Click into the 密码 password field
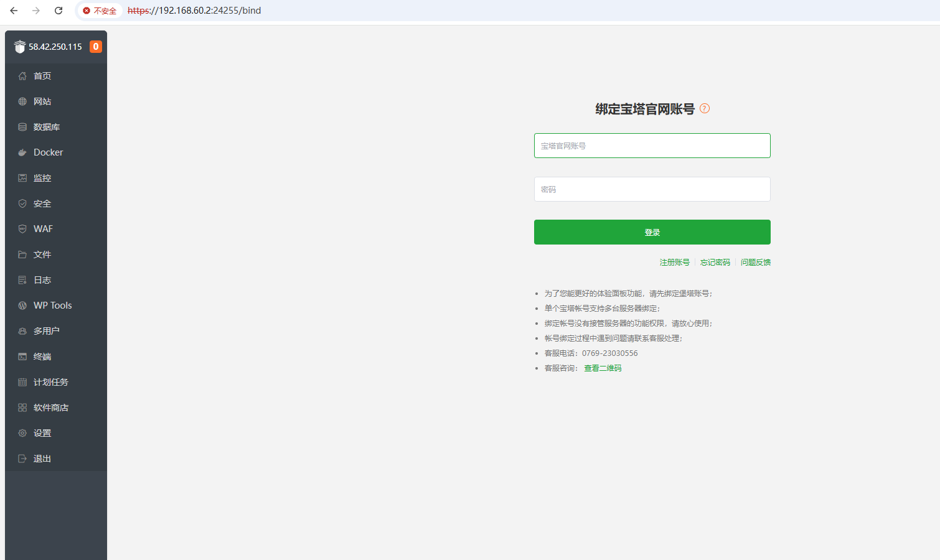This screenshot has width=940, height=560. (652, 189)
